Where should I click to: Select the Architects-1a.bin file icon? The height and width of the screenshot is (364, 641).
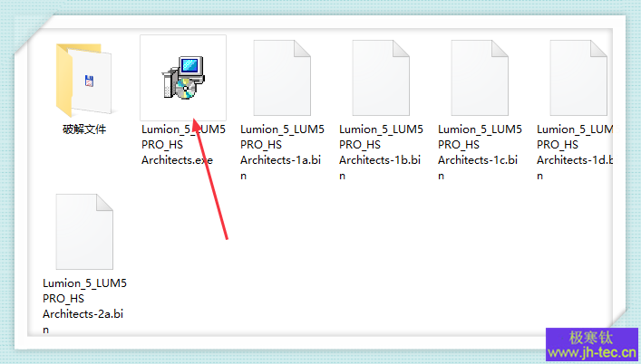[282, 78]
